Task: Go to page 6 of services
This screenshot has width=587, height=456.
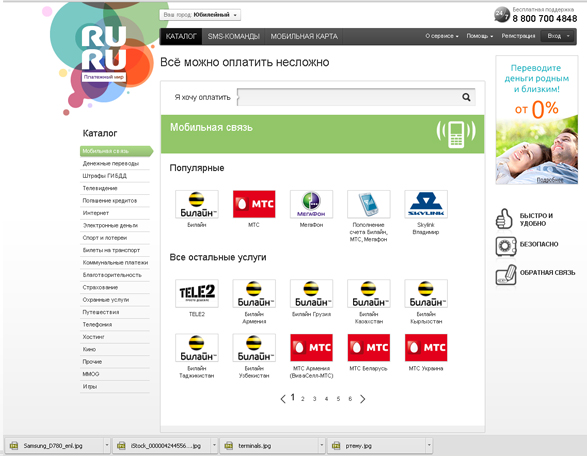Action: 350,399
